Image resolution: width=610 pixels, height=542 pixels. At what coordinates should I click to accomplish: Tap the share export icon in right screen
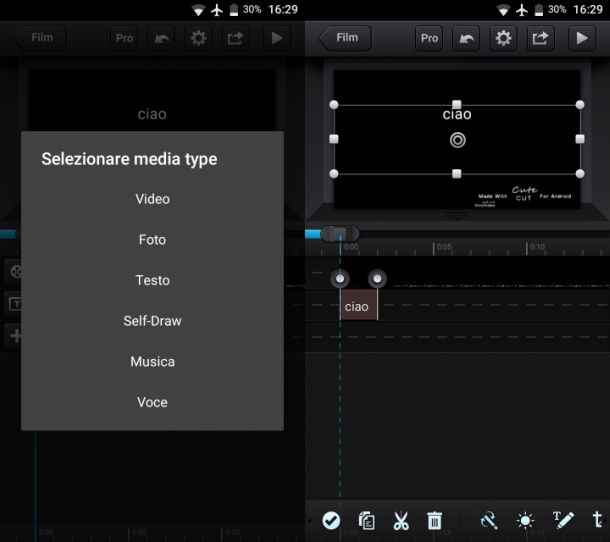[540, 38]
